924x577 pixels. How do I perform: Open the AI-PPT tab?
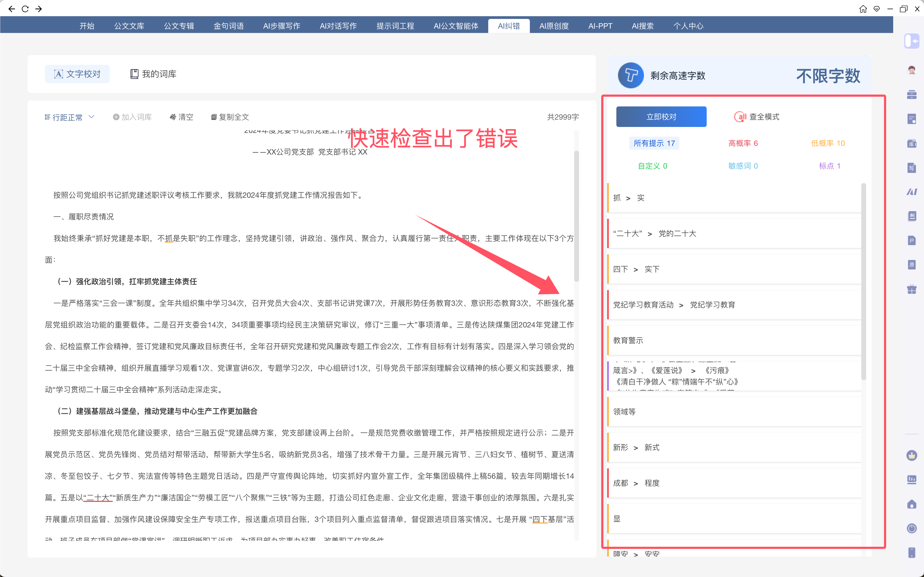click(x=600, y=26)
